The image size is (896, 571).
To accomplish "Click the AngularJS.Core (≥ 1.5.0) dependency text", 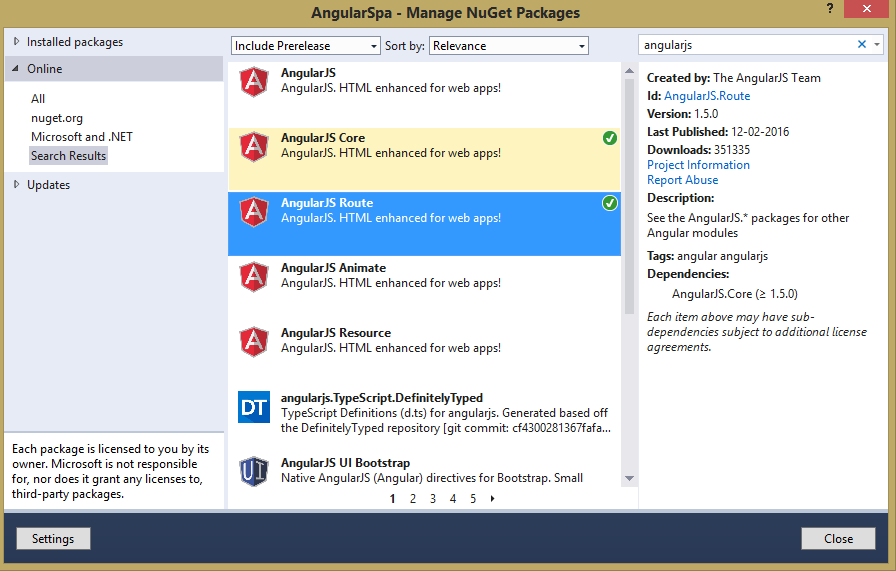I will point(735,294).
